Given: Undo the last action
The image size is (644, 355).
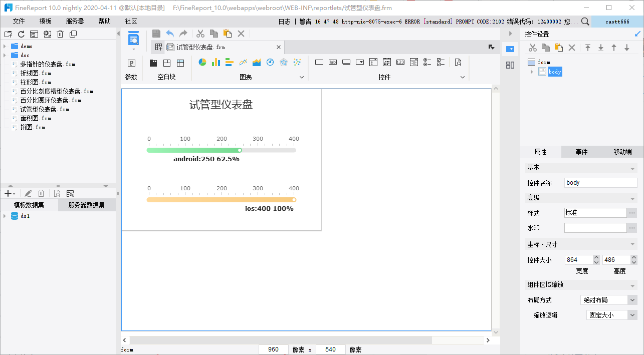Looking at the screenshot, I should (170, 34).
